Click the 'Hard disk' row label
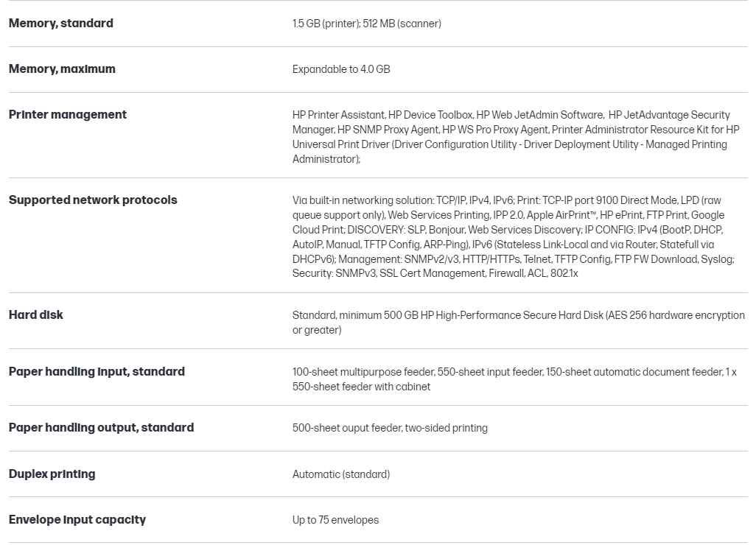This screenshot has height=545, width=756. pos(36,315)
